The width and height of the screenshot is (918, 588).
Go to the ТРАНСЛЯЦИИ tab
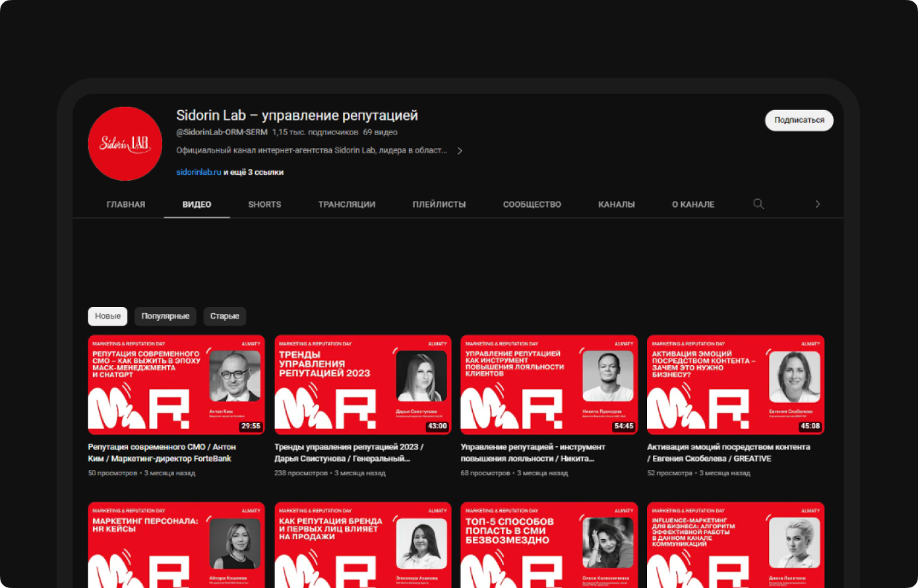click(x=347, y=204)
